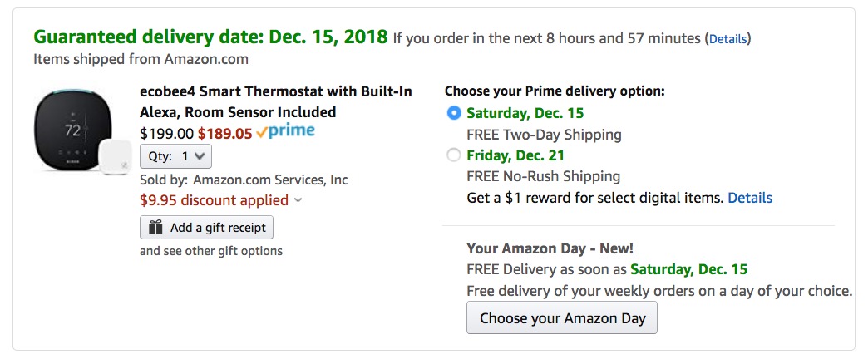Expand the $9.95 discount applied chevron
This screenshot has width=868, height=364.
[298, 200]
